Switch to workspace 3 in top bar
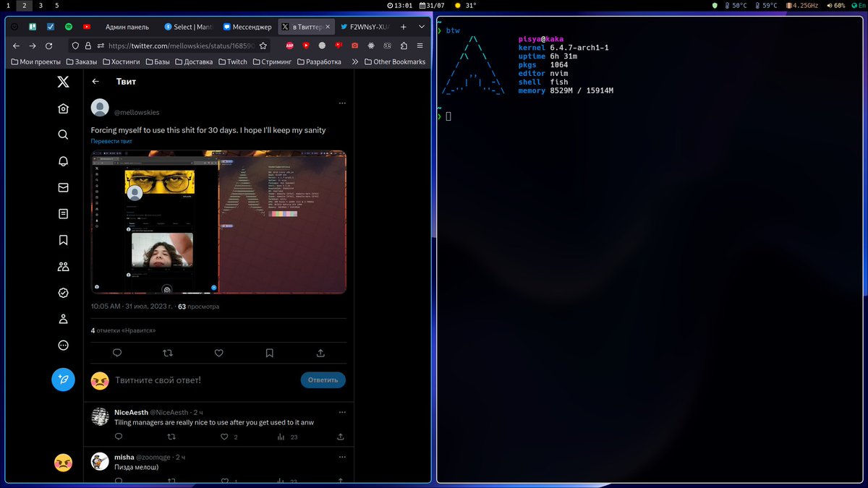 pyautogui.click(x=40, y=5)
